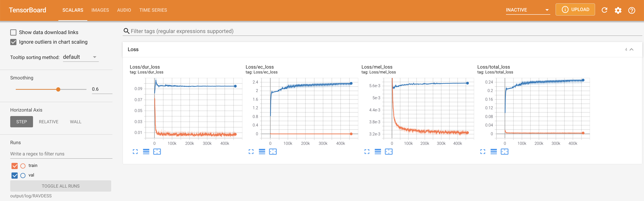Screen dimensions: 644x201
Task: Collapse the Loss section
Action: click(631, 49)
